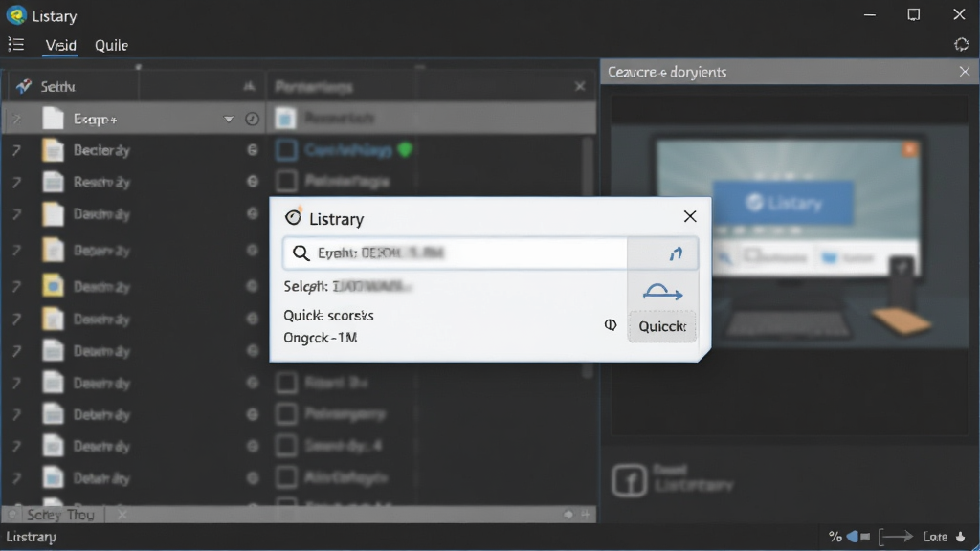980x551 pixels.
Task: Select the "Quick scorsvs" entry in the dialog
Action: [x=329, y=316]
